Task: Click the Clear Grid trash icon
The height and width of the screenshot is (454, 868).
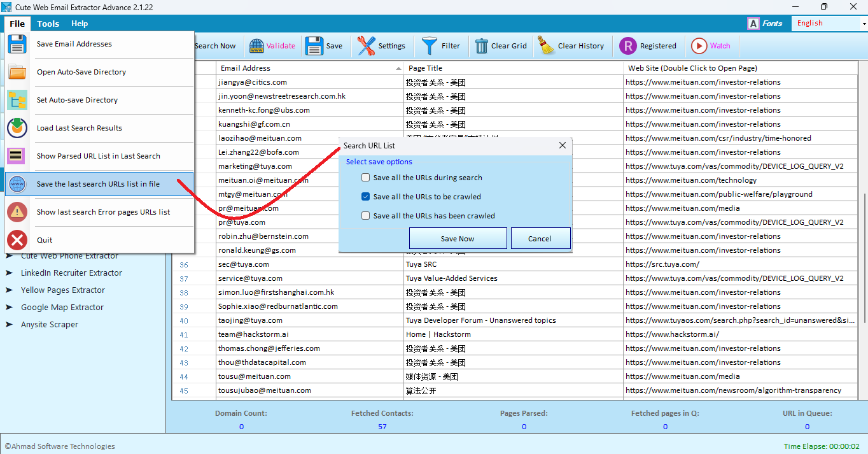Action: [481, 46]
